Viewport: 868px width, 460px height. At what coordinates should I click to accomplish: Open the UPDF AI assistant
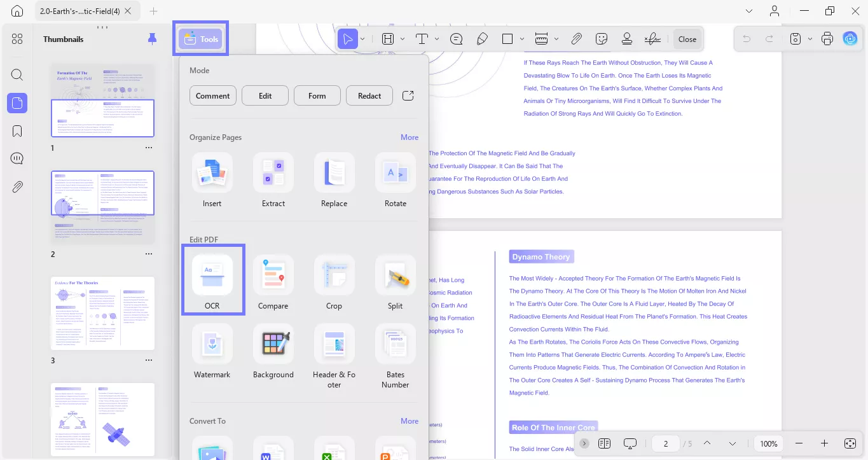tap(850, 39)
